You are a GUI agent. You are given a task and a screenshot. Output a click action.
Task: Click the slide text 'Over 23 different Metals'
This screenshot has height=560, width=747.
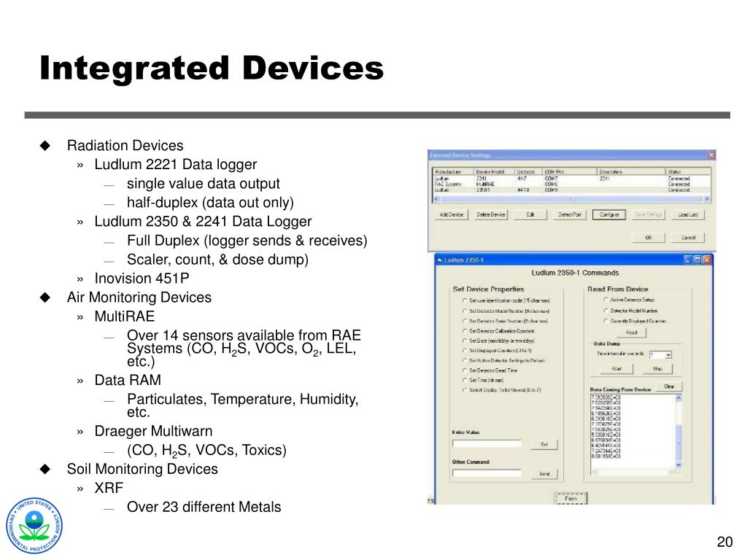[x=204, y=507]
